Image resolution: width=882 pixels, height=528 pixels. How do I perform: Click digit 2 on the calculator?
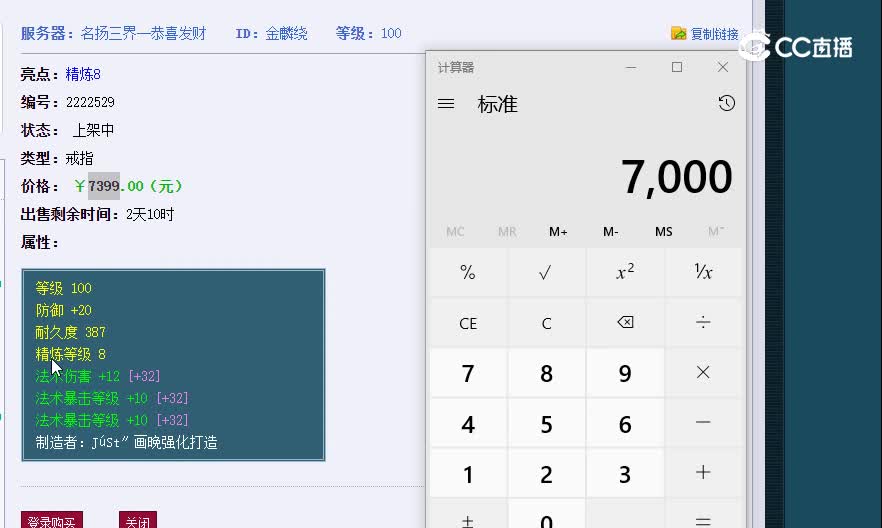coord(546,474)
